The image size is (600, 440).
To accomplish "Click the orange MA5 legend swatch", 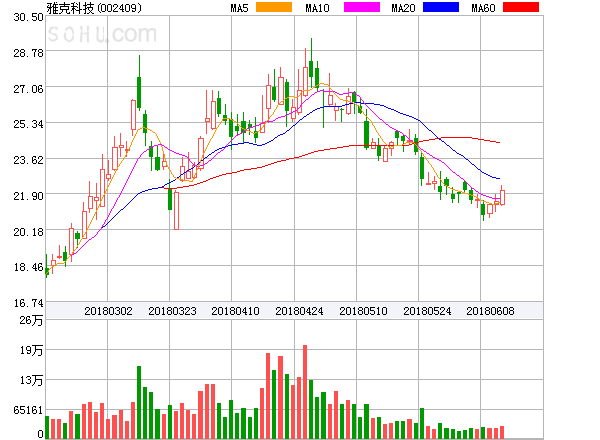I will pos(274,7).
